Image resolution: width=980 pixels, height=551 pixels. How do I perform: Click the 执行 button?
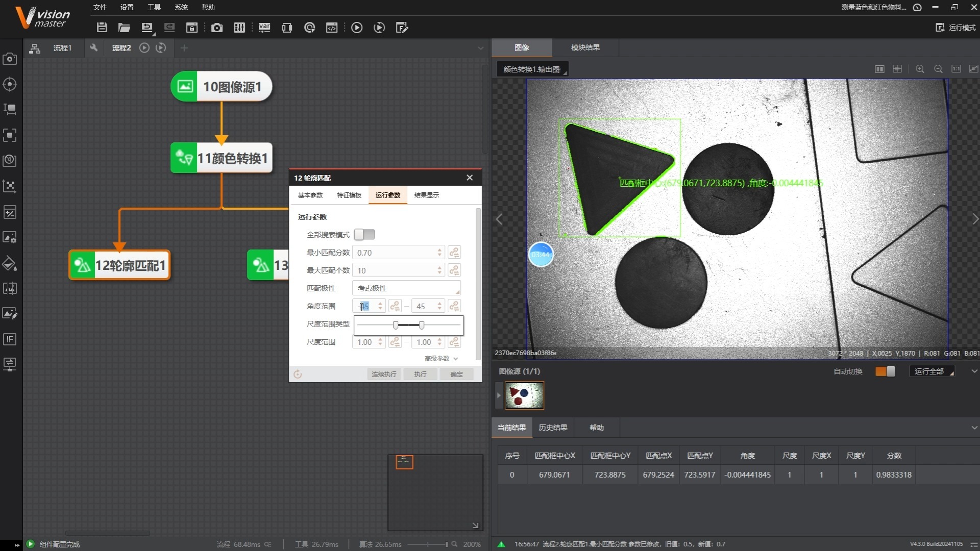(420, 374)
